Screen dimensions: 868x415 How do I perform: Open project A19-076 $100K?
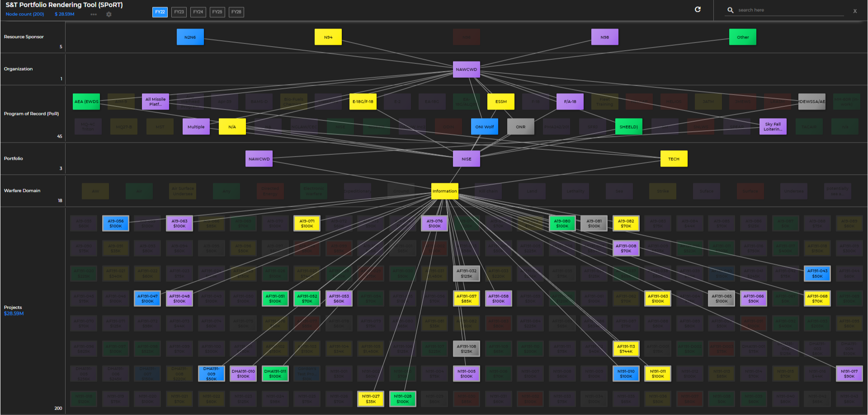click(434, 224)
